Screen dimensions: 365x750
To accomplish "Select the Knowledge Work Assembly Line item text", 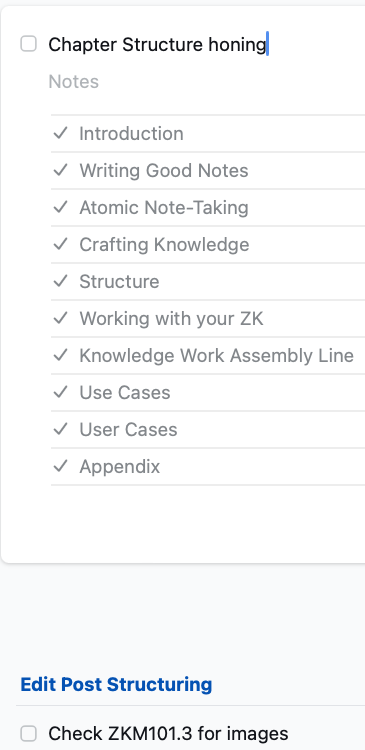I will [216, 356].
